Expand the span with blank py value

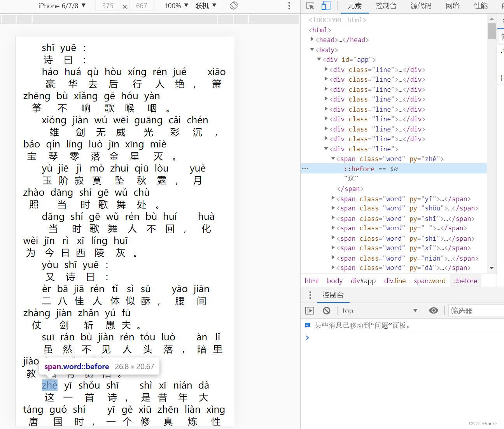pyautogui.click(x=333, y=228)
